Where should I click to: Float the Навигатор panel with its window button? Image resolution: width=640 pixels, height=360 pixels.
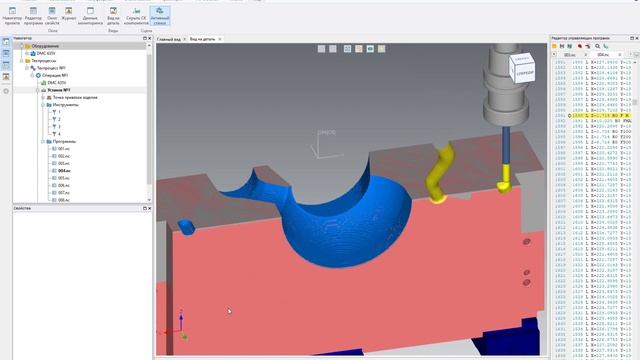(144, 38)
